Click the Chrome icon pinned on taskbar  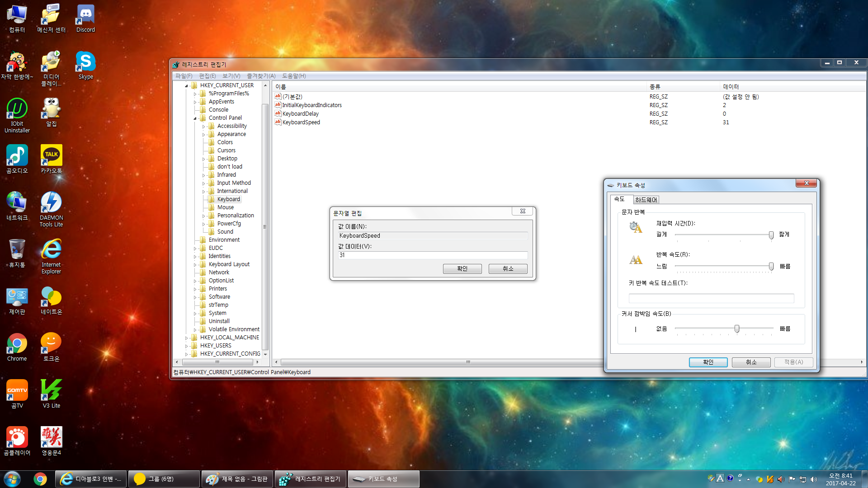tap(40, 479)
